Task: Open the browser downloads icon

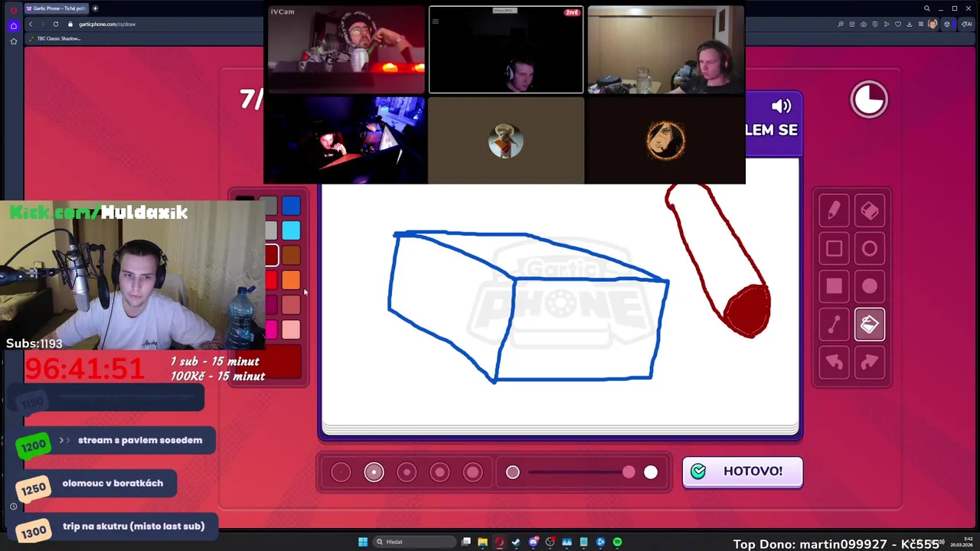Action: pos(910,24)
